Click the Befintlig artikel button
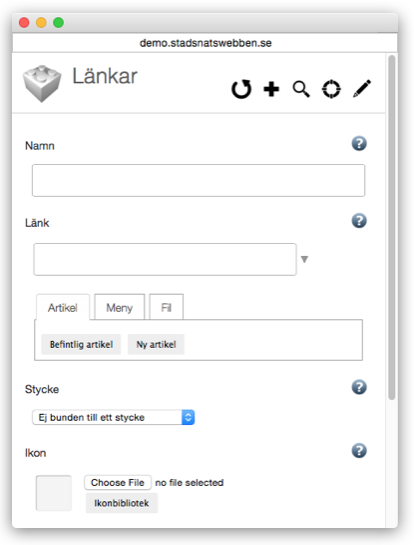This screenshot has height=545, width=414. (81, 344)
